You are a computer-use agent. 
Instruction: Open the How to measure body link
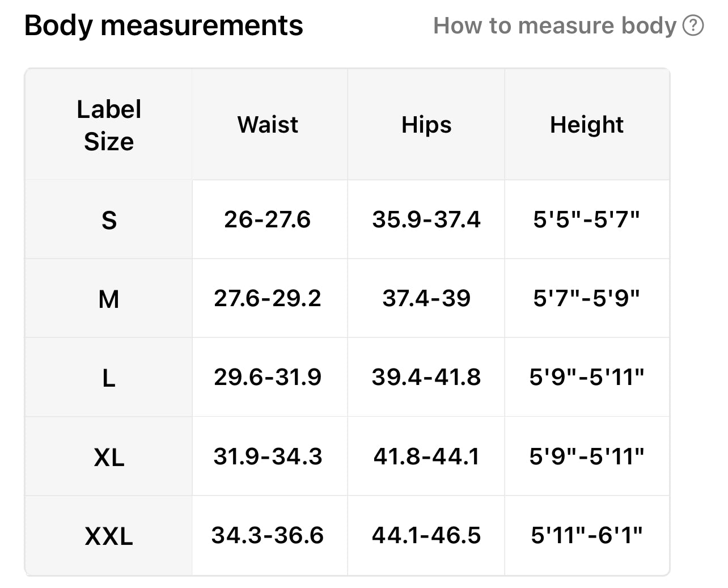click(555, 26)
